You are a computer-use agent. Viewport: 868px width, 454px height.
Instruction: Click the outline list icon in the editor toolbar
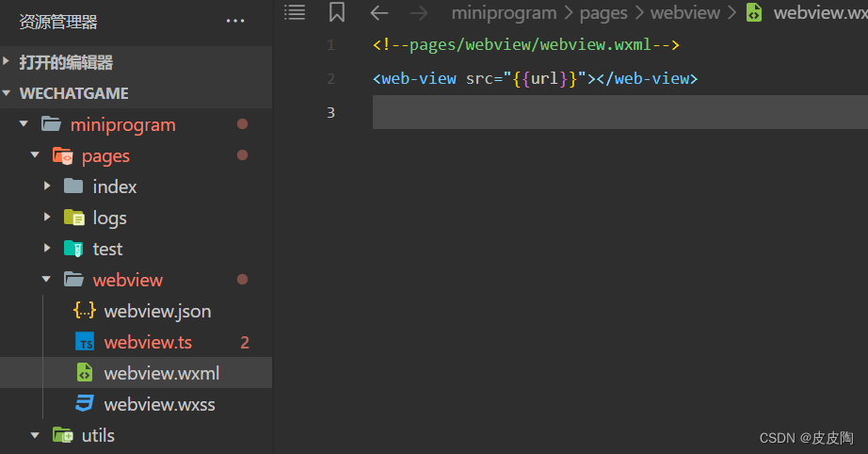[295, 12]
